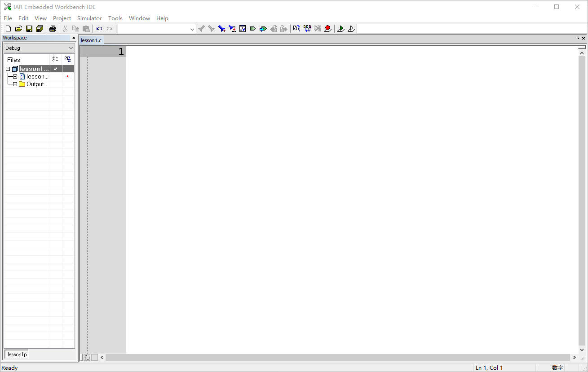The width and height of the screenshot is (588, 372).
Task: Click the horizontal scrollbar right arrow
Action: click(575, 358)
